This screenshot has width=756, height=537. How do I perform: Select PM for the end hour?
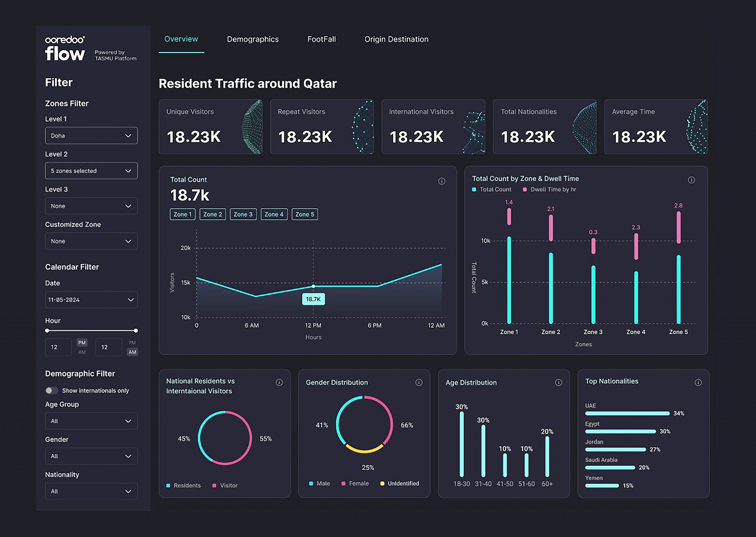132,343
